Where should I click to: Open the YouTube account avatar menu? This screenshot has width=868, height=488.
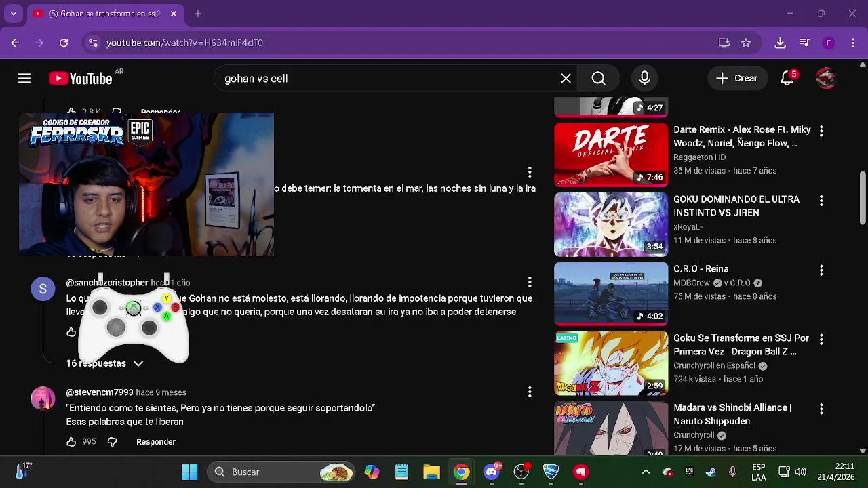pyautogui.click(x=825, y=79)
